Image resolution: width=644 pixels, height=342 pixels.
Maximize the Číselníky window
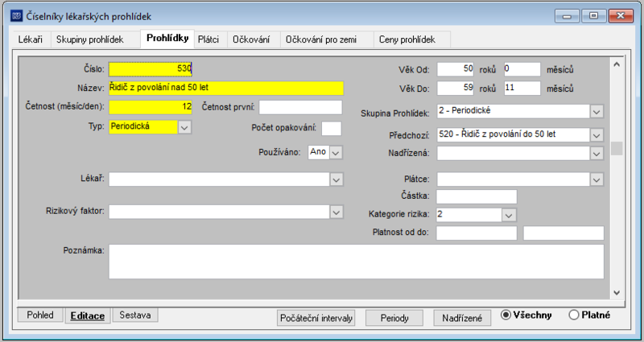[x=593, y=16]
